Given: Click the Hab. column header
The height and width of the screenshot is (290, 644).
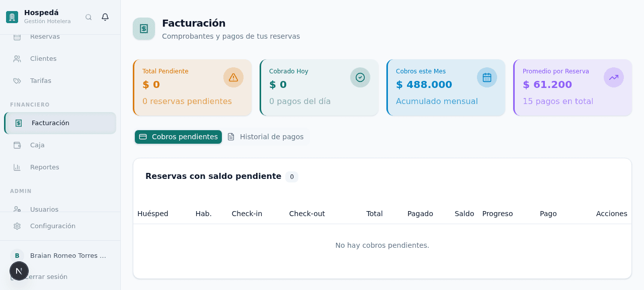Looking at the screenshot, I should pos(204,214).
